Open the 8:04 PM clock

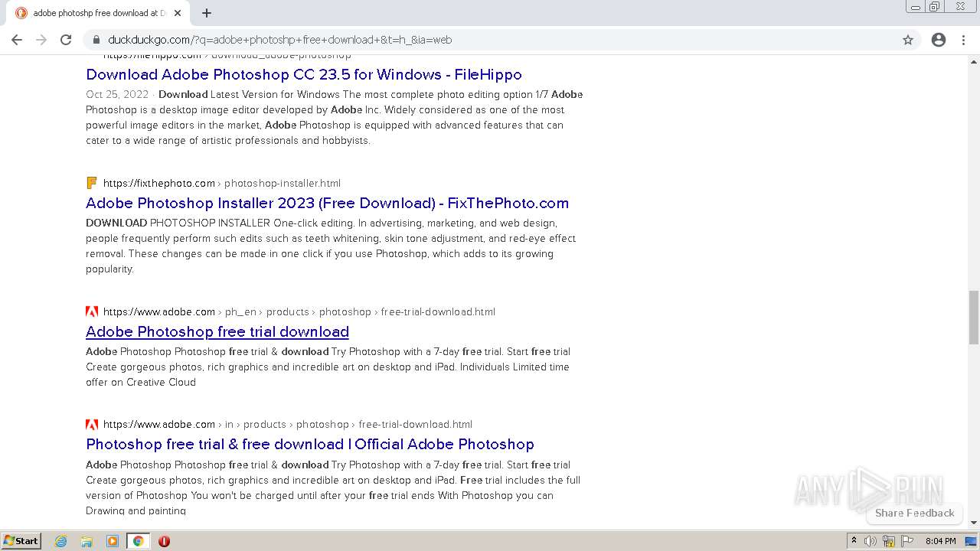tap(940, 541)
